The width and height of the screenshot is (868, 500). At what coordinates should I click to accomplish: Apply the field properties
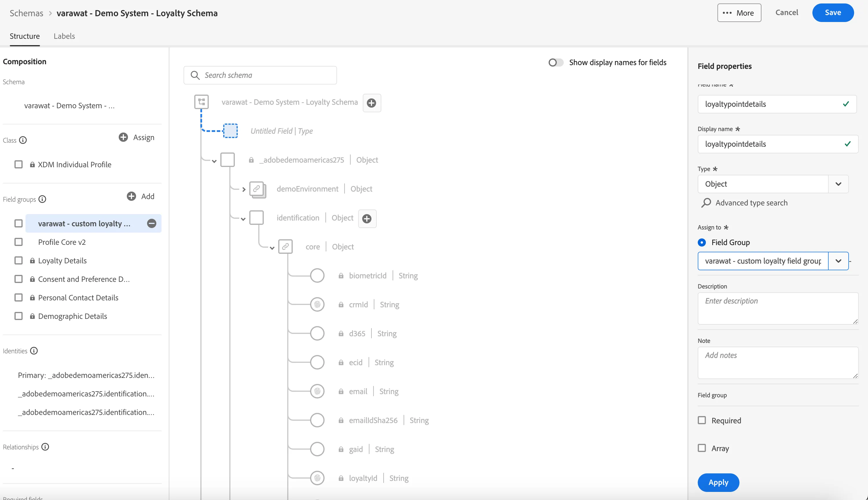(x=718, y=482)
